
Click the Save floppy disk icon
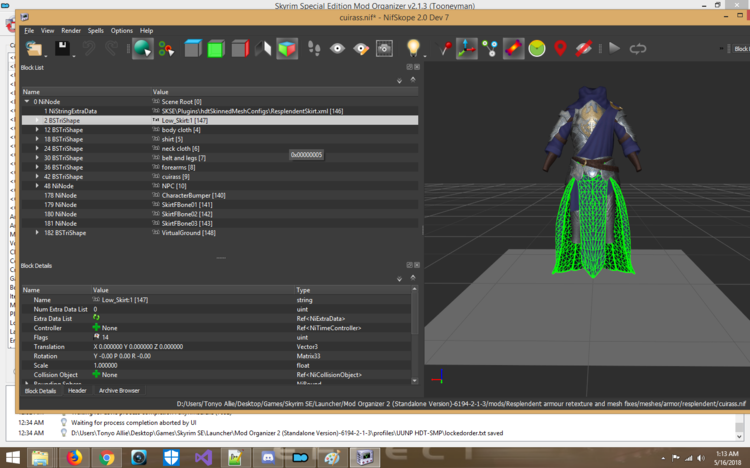coord(63,48)
